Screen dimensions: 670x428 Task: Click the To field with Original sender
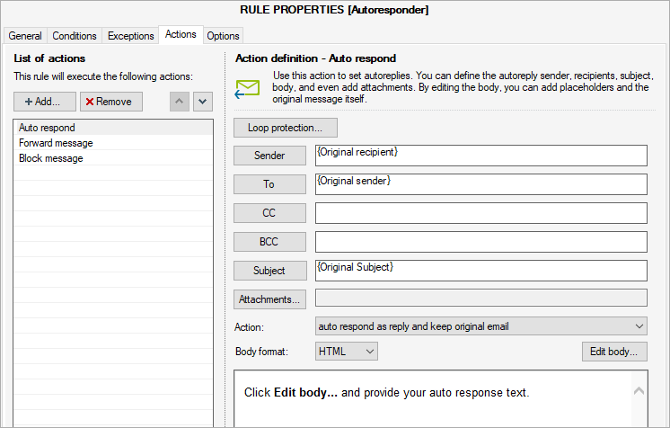tap(481, 184)
